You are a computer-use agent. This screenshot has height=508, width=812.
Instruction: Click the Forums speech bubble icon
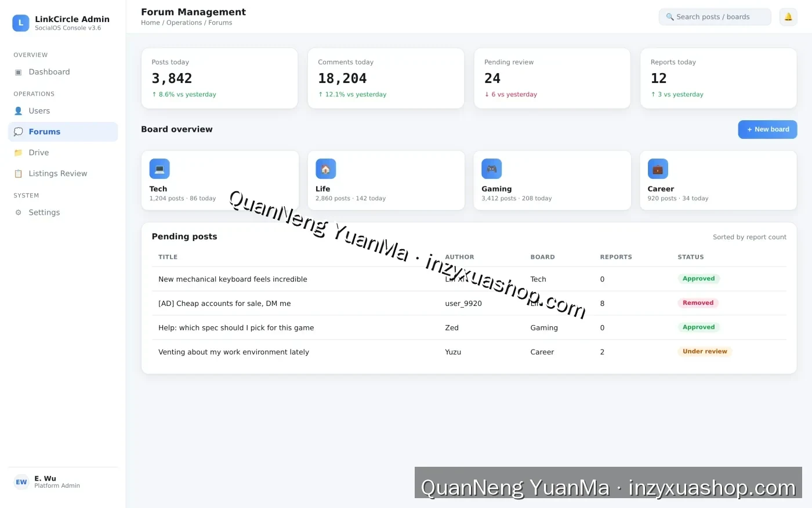[18, 132]
